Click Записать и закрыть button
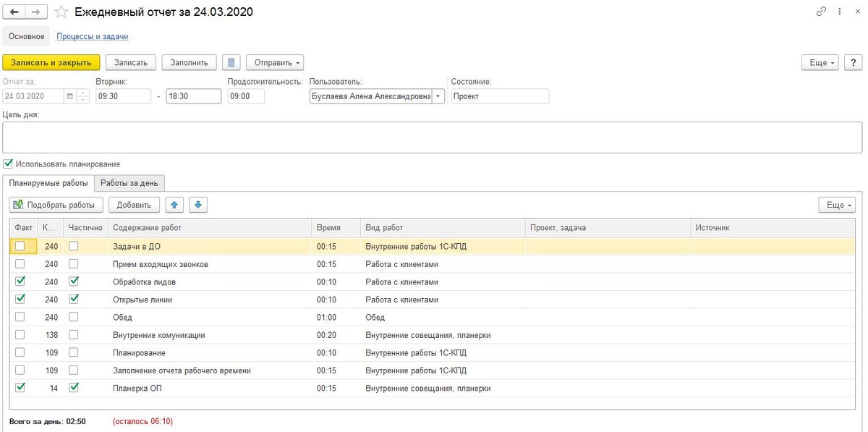This screenshot has width=868, height=432. point(51,63)
